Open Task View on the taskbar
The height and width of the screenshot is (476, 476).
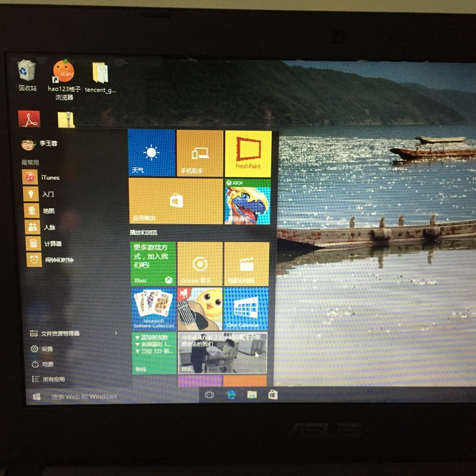[x=209, y=394]
